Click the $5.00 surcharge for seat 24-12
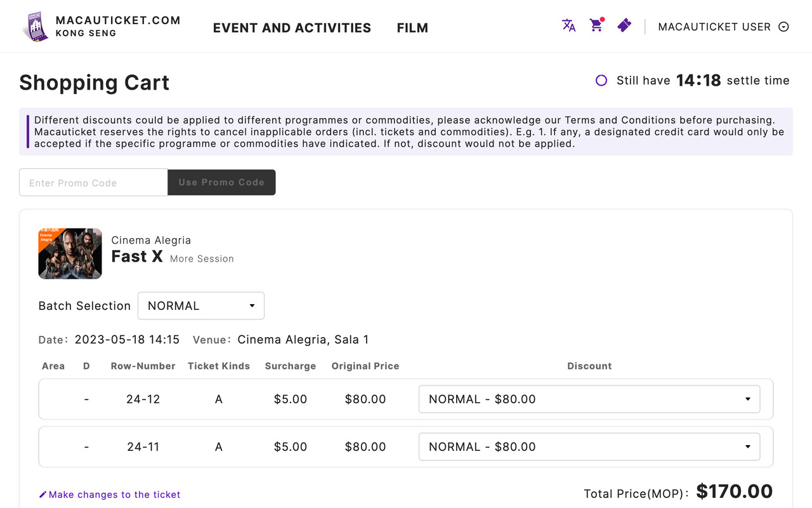The height and width of the screenshot is (508, 812). [x=291, y=399]
